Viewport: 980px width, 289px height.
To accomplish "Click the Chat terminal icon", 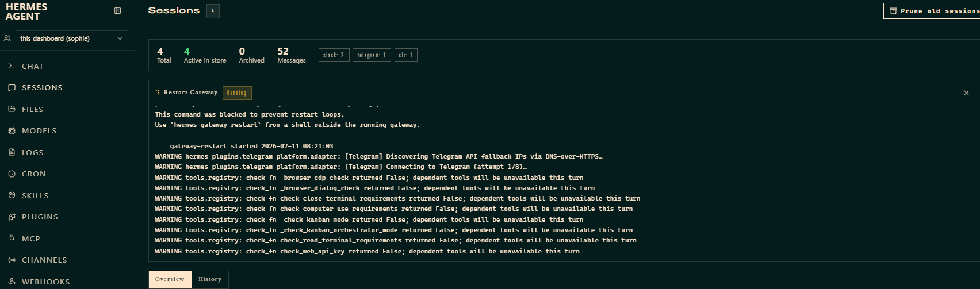I will pyautogui.click(x=12, y=66).
